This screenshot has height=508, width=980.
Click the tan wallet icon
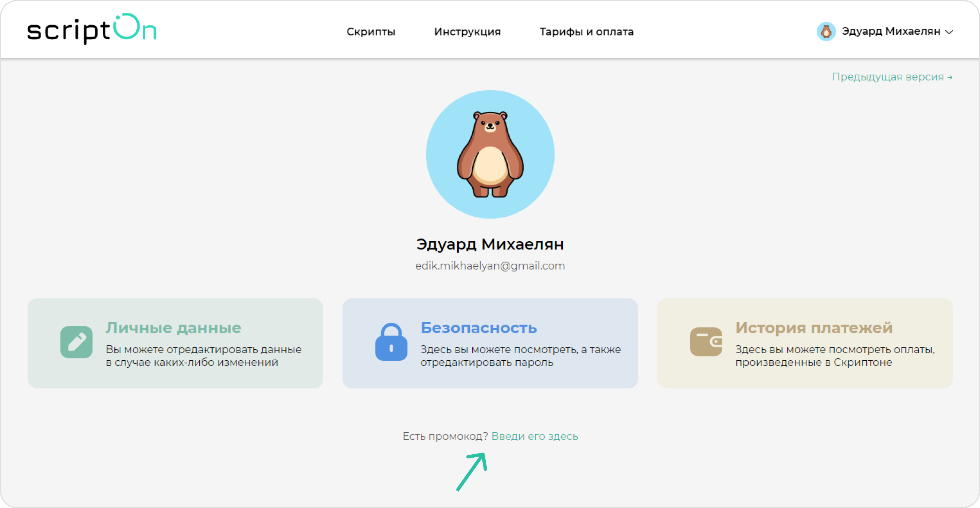point(706,342)
